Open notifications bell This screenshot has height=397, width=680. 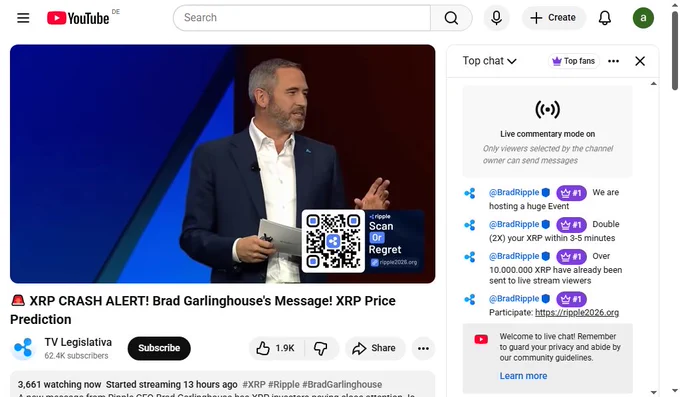point(605,18)
